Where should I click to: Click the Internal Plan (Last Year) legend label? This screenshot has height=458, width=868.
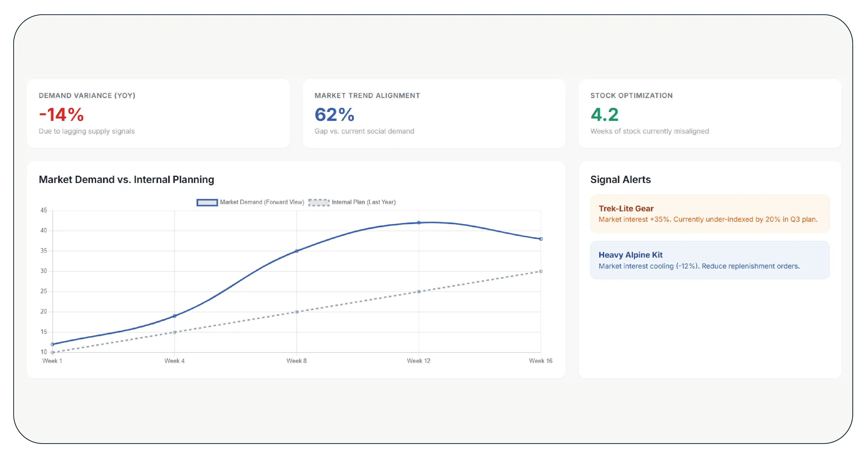pyautogui.click(x=364, y=202)
